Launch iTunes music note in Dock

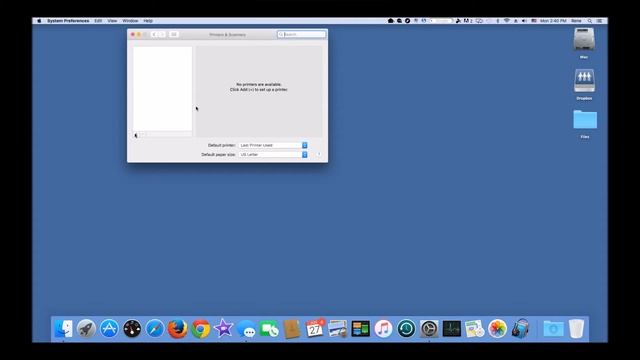pyautogui.click(x=383, y=329)
